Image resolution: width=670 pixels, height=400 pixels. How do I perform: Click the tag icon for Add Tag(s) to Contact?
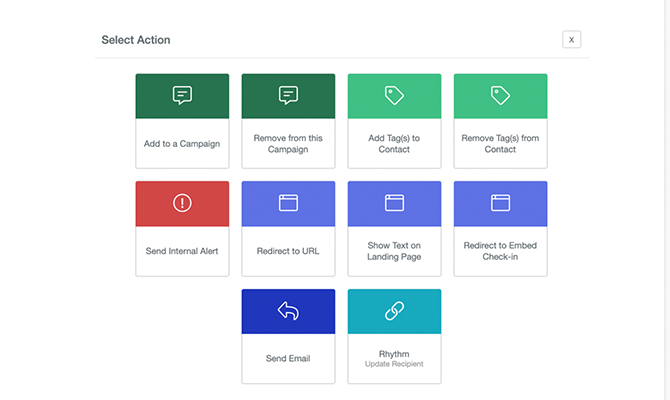[394, 95]
